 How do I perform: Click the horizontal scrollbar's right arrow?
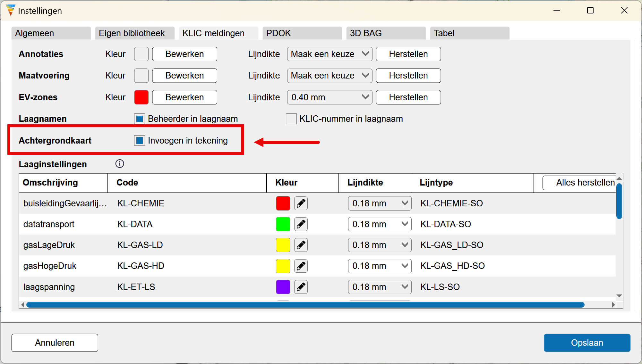point(613,305)
